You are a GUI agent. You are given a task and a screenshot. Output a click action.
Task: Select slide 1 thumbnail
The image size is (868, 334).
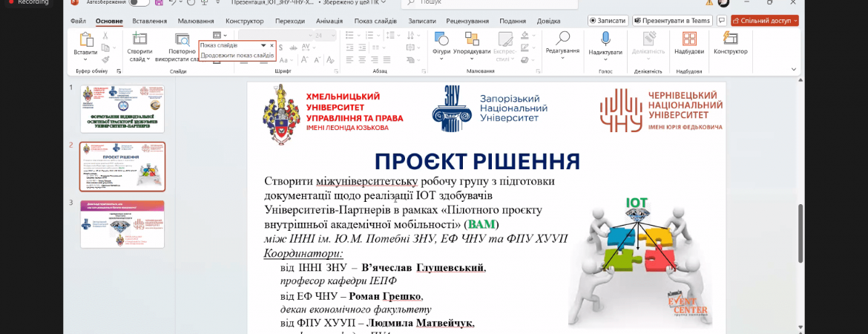[x=122, y=108]
